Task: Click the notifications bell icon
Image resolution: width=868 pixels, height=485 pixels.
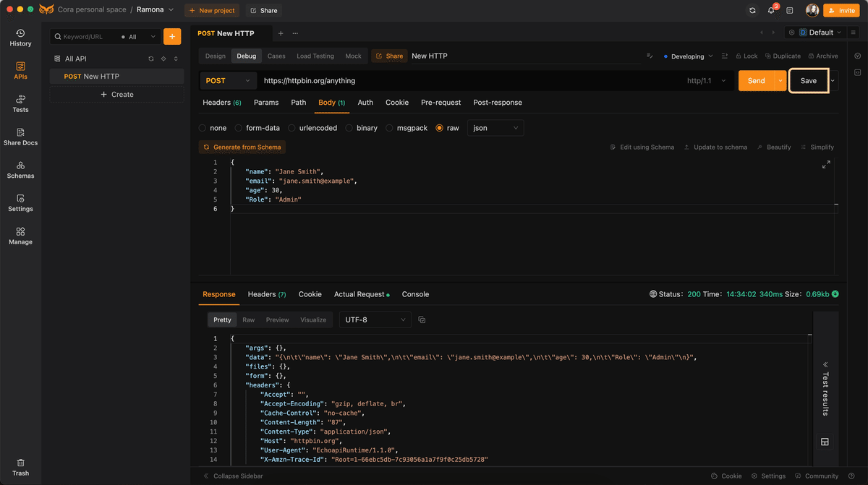Action: point(771,11)
